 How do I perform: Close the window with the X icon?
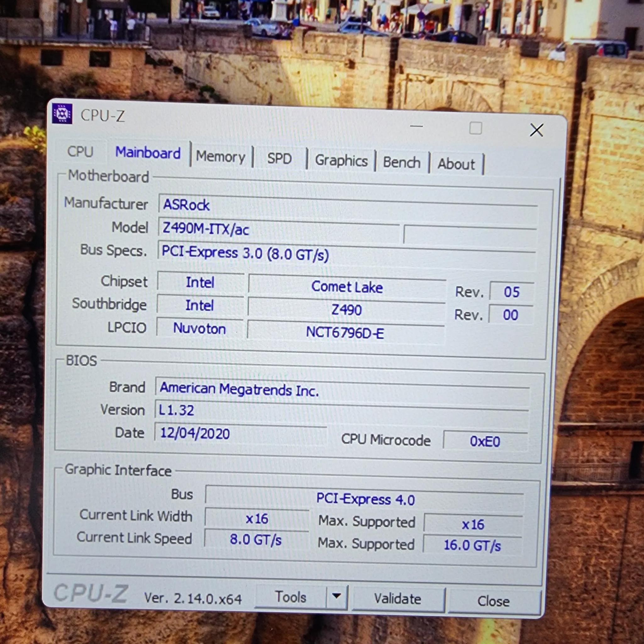(536, 130)
